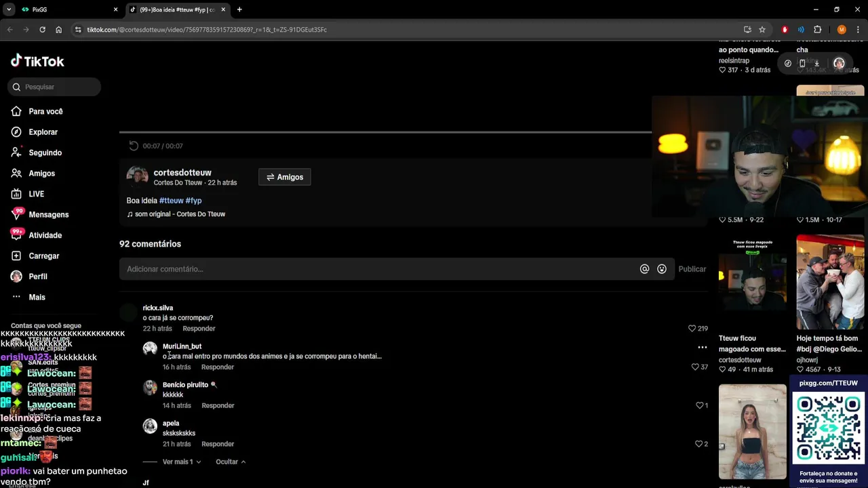Open Perfil avatar icon

click(x=16, y=277)
